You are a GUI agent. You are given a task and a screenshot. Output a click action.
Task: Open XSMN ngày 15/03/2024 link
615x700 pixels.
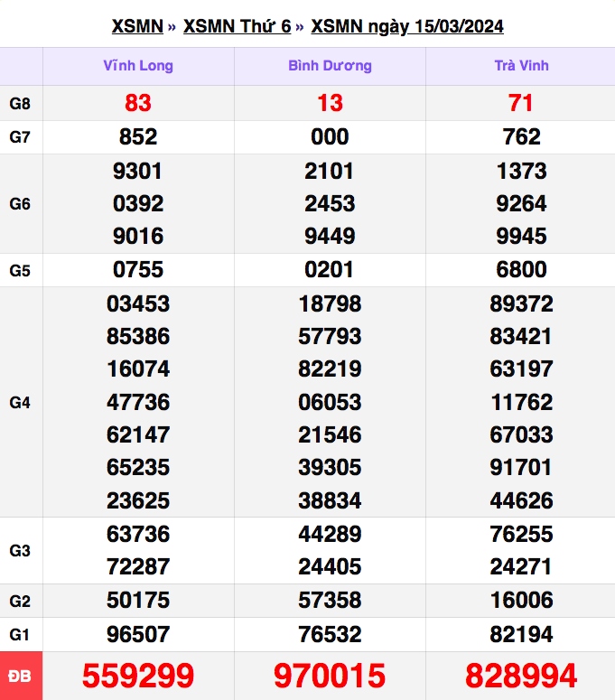(x=407, y=27)
